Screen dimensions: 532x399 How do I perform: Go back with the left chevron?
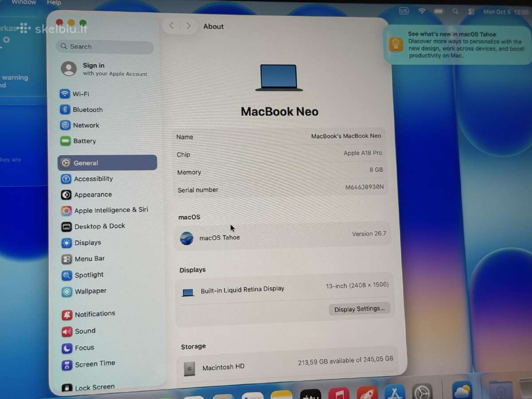tap(172, 26)
